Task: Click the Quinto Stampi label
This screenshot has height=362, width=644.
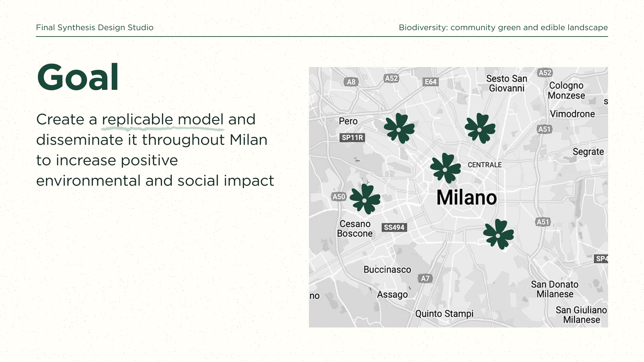Action: [444, 314]
